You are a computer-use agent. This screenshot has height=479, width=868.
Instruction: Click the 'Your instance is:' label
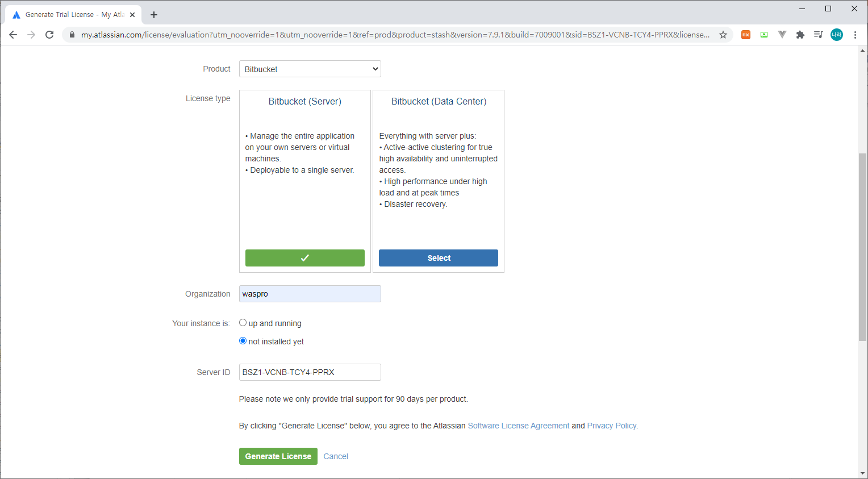(x=201, y=323)
